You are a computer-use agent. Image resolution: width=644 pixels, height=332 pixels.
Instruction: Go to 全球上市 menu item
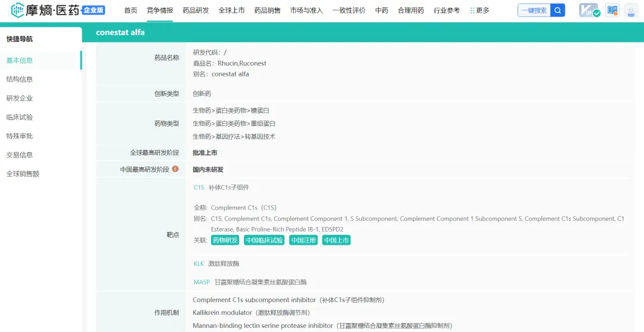[231, 10]
